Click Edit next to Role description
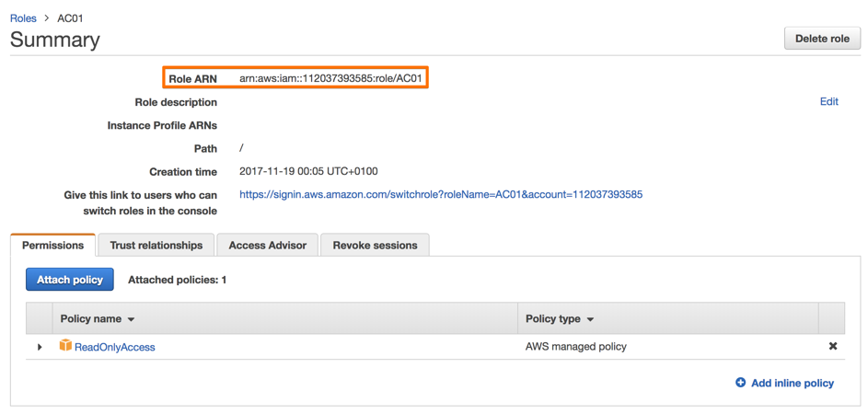 tap(828, 102)
